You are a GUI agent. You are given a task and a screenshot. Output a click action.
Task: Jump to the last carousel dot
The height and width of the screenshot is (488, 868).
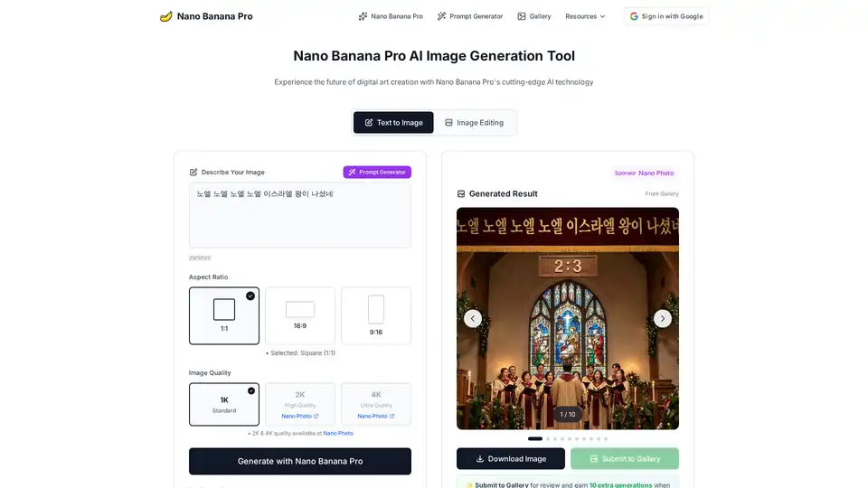606,439
